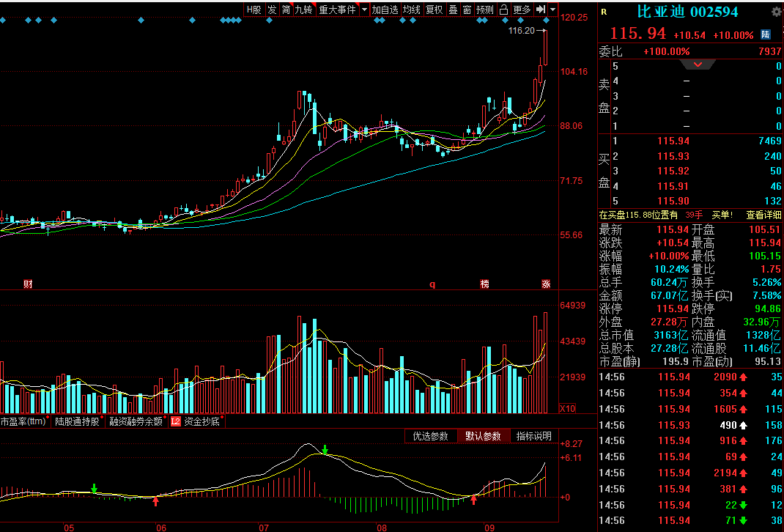
Task: Click the 预测 forecast button
Action: (485, 10)
